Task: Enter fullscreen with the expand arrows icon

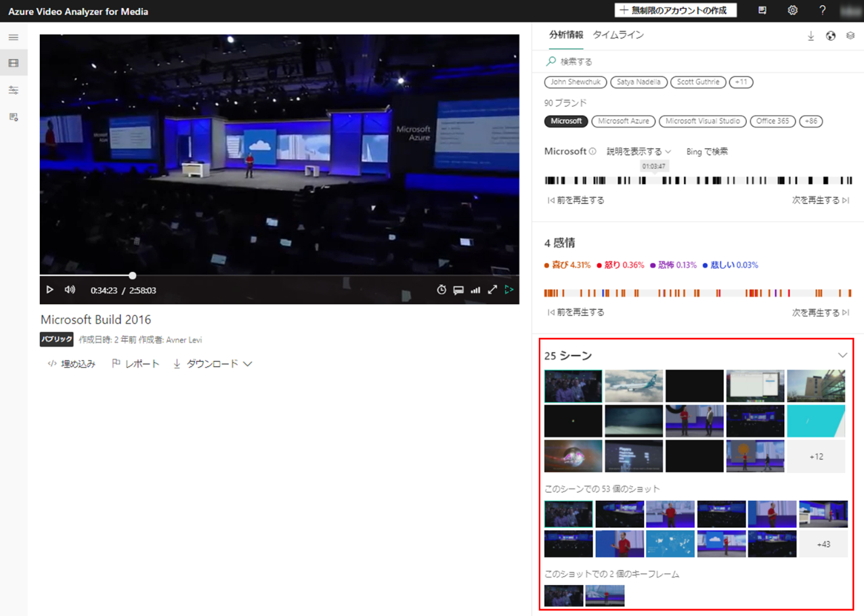Action: 492,290
